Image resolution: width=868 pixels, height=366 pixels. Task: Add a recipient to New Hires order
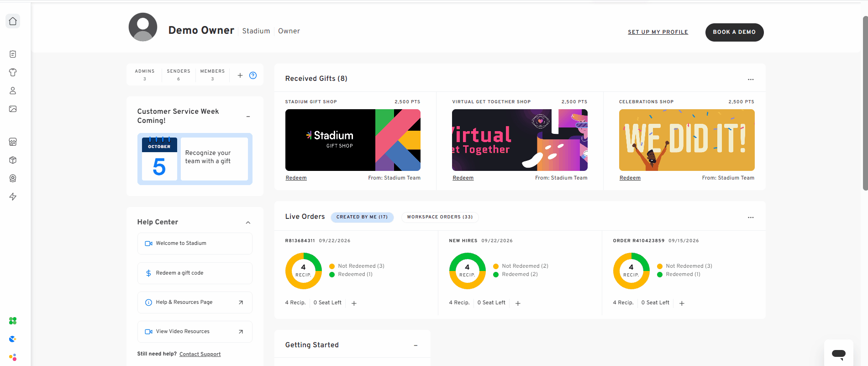(x=518, y=303)
